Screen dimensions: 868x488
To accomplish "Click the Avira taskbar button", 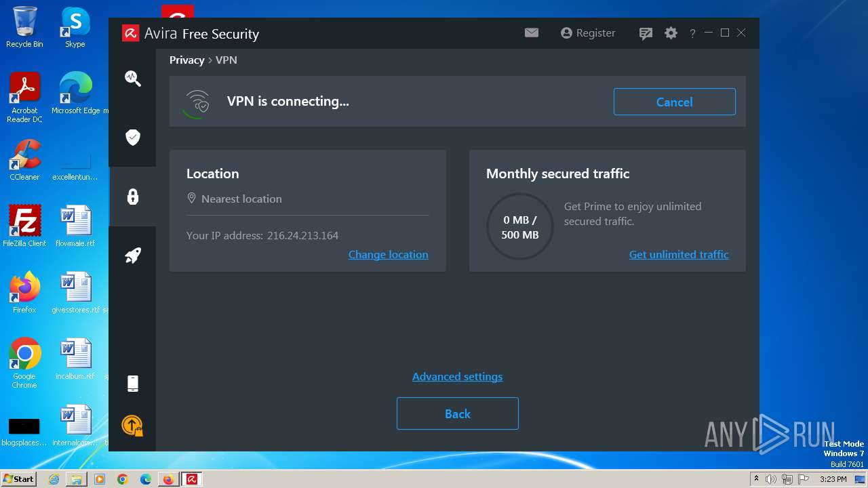I will coord(192,479).
